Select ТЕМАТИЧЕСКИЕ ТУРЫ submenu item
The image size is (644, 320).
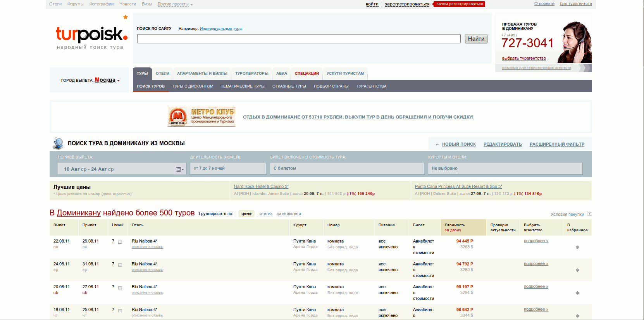[x=243, y=86]
